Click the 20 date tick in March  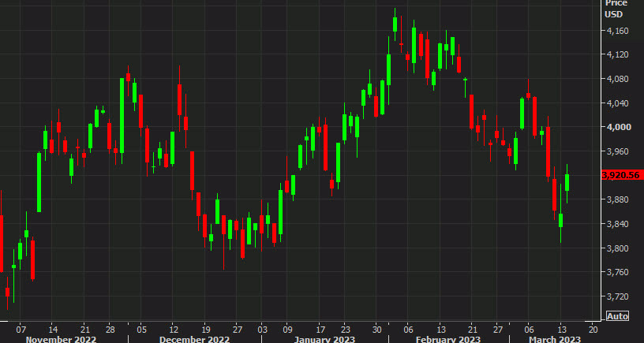click(x=593, y=329)
